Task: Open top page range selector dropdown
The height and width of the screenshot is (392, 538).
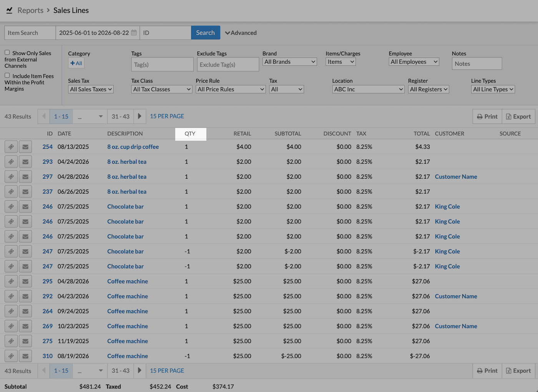Action: point(90,116)
